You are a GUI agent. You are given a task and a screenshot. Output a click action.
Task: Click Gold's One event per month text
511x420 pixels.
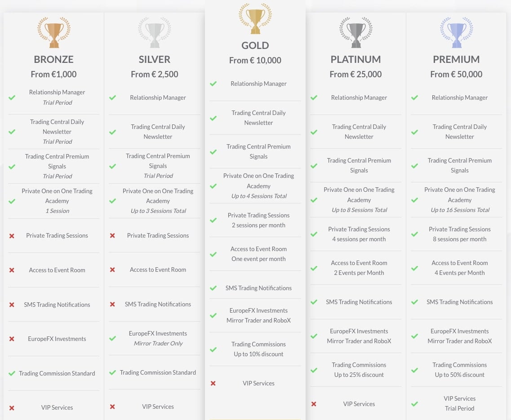point(258,259)
